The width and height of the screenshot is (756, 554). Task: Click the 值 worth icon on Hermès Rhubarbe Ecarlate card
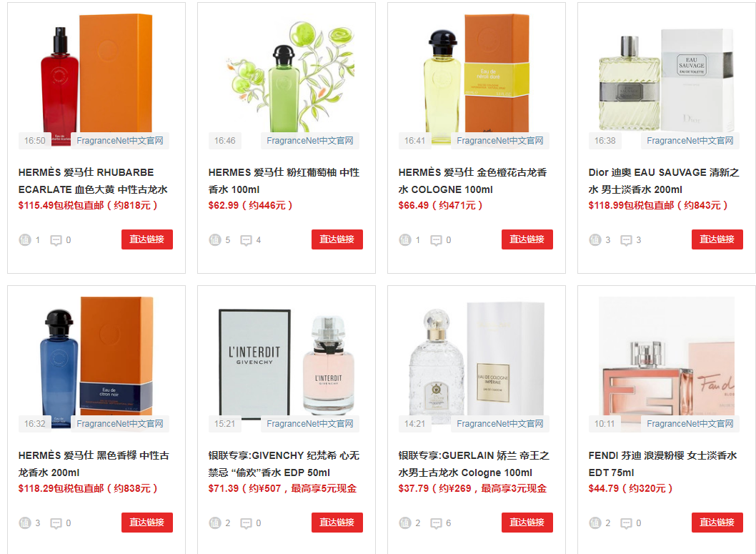(25, 239)
